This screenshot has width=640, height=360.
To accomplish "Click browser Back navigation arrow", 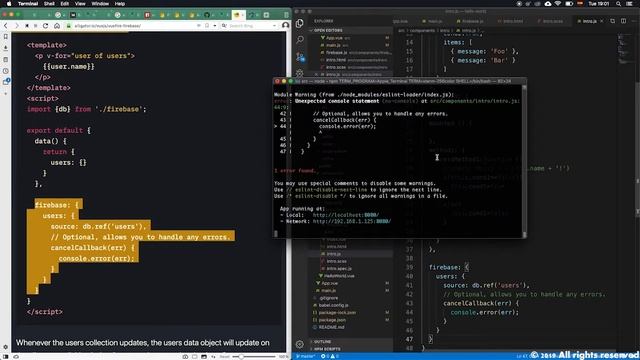I will click(6, 26).
